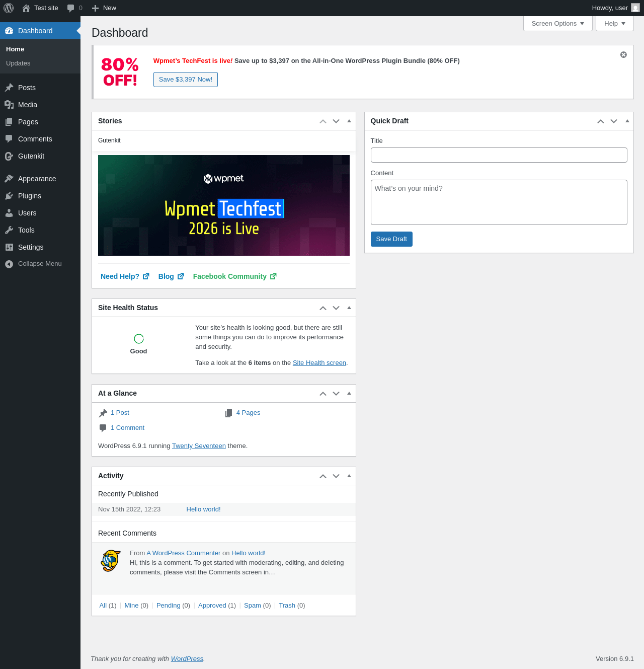This screenshot has height=669, width=644.
Task: Move Site Health Status panel up
Action: [323, 308]
